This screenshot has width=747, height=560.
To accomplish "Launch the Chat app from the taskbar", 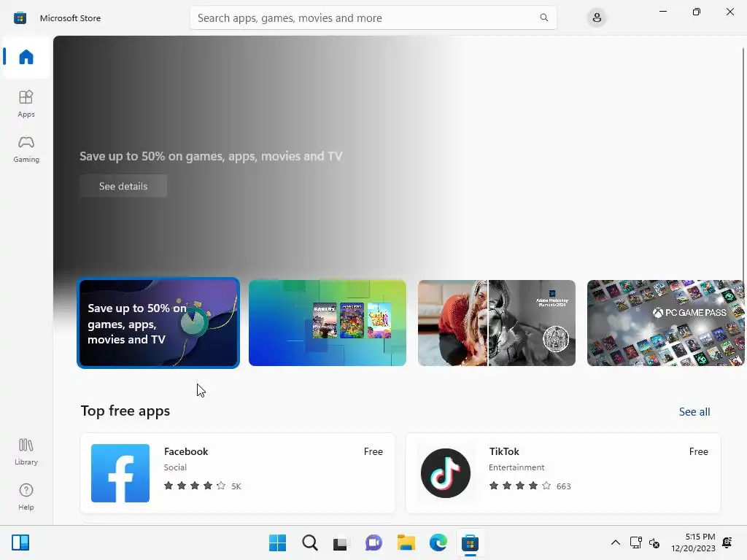I will (373, 542).
